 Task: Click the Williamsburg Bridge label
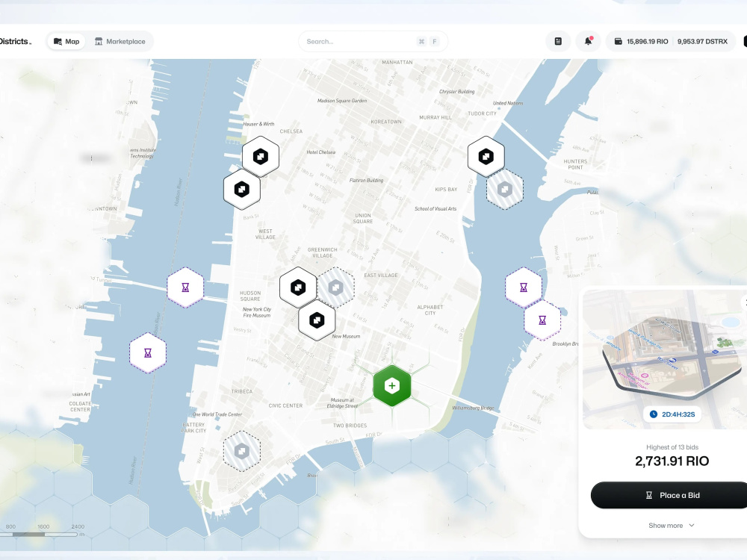[473, 408]
